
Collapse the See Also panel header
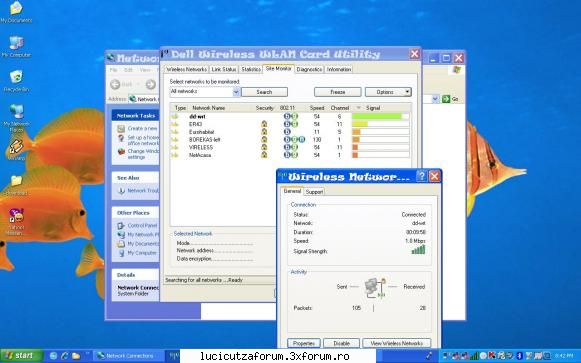click(135, 178)
